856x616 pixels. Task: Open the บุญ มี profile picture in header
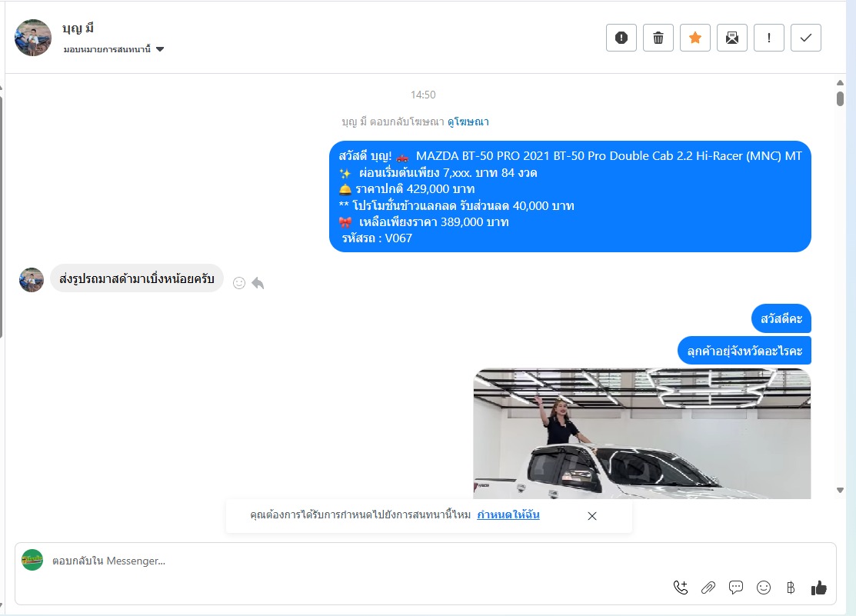pyautogui.click(x=33, y=38)
